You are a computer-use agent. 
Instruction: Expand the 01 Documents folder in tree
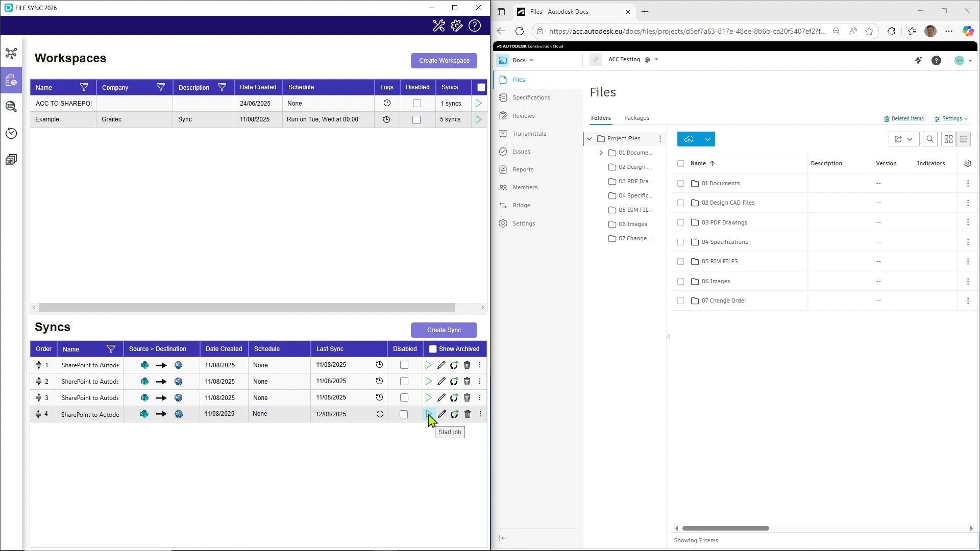601,153
